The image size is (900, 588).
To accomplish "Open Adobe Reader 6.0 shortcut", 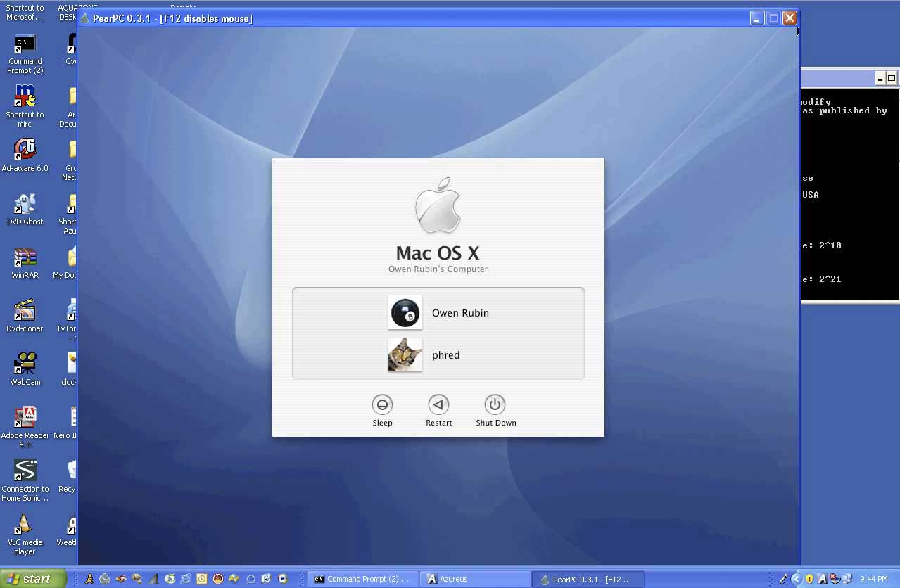I will pyautogui.click(x=25, y=418).
